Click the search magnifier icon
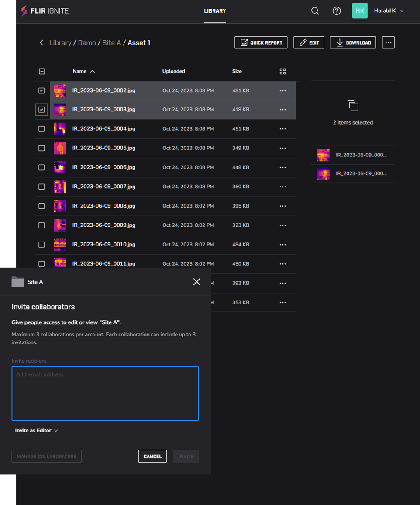This screenshot has height=505, width=420. (315, 11)
